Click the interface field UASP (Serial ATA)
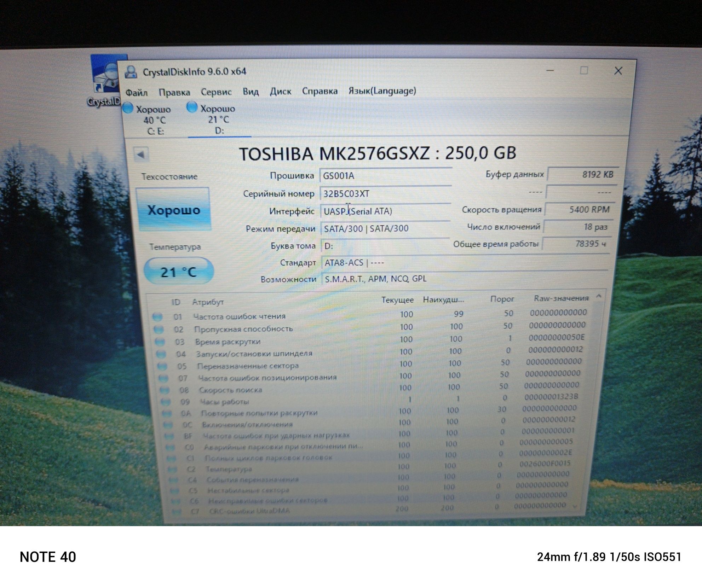 385,211
